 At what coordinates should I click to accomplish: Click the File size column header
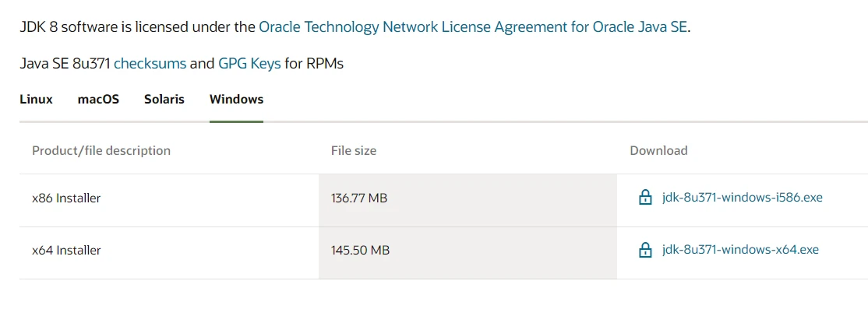pyautogui.click(x=354, y=150)
